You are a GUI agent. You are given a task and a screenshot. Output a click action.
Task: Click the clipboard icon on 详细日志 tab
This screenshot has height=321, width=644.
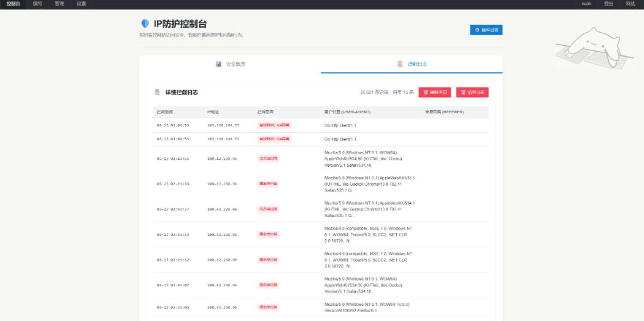(x=400, y=64)
